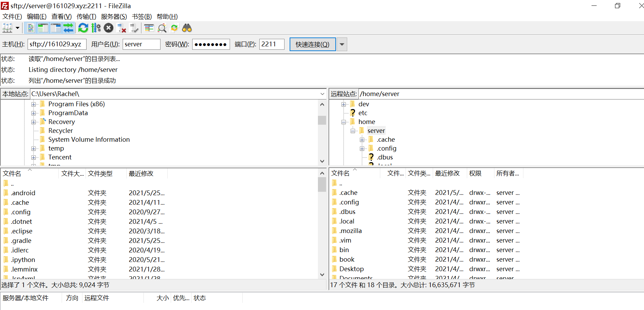Focus the 密码(W) password field

coord(211,44)
